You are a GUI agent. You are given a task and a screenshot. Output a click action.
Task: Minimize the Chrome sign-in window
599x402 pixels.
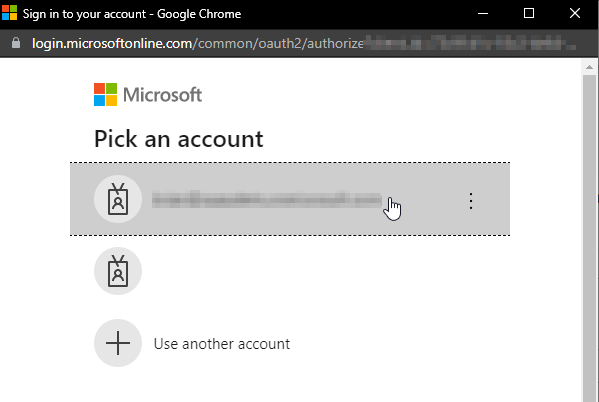click(x=483, y=14)
